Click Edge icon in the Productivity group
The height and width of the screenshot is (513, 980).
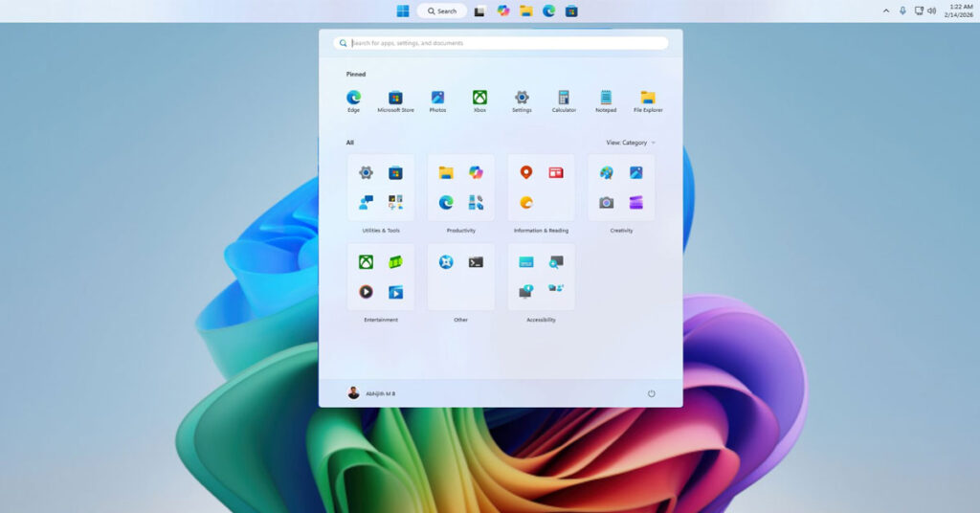(446, 202)
